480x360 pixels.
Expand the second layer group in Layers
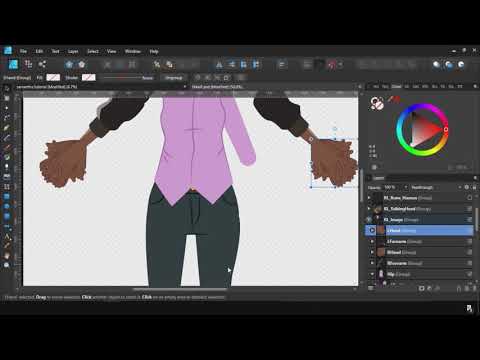pos(369,209)
